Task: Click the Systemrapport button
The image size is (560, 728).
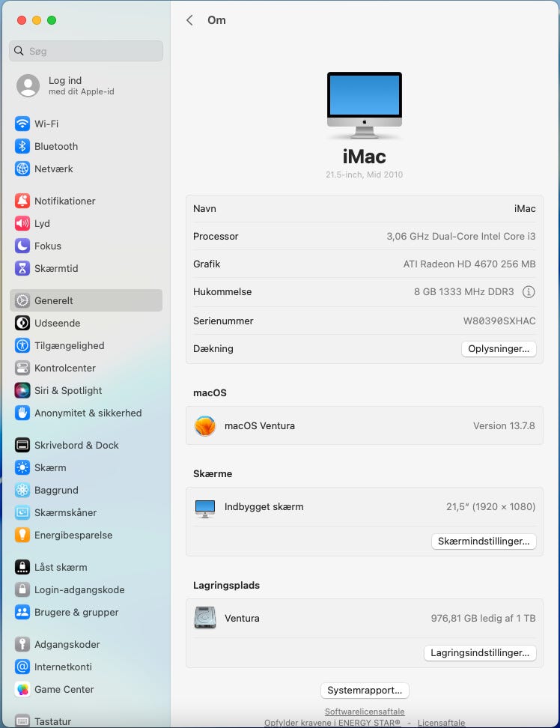Action: click(x=365, y=691)
